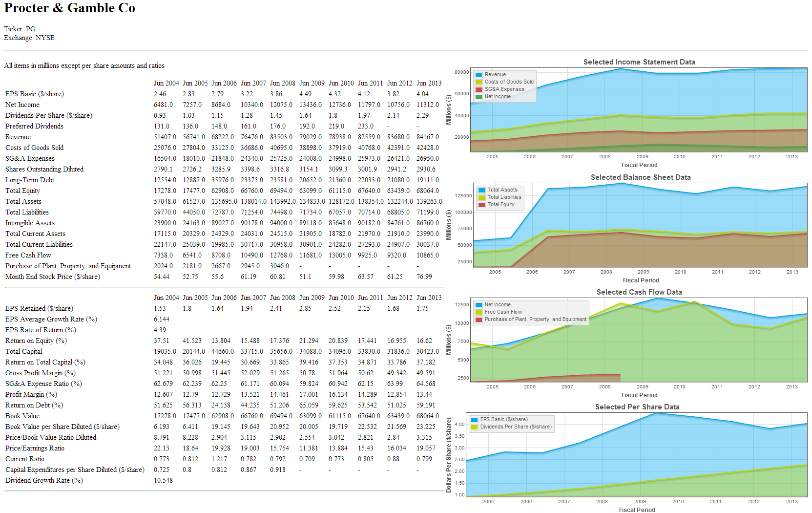Click the EPS Basic ($/share) row label
This screenshot has width=812, height=513.
pyautogui.click(x=35, y=94)
